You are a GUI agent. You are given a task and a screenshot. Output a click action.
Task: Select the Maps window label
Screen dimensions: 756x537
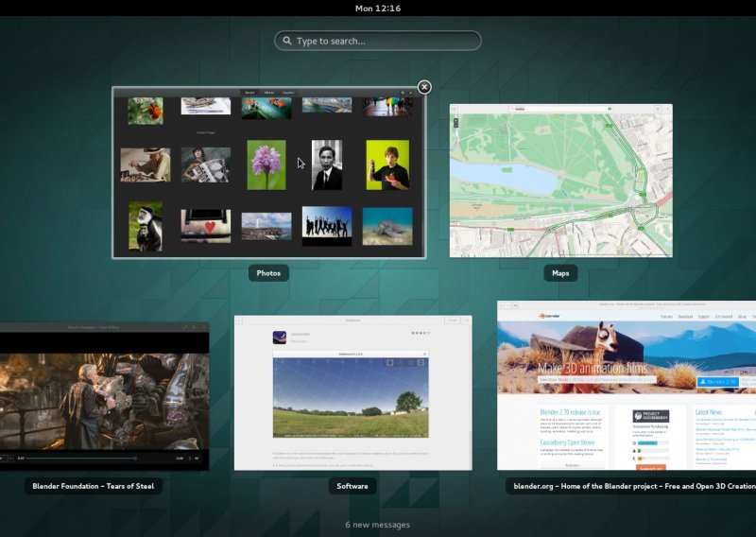point(560,273)
